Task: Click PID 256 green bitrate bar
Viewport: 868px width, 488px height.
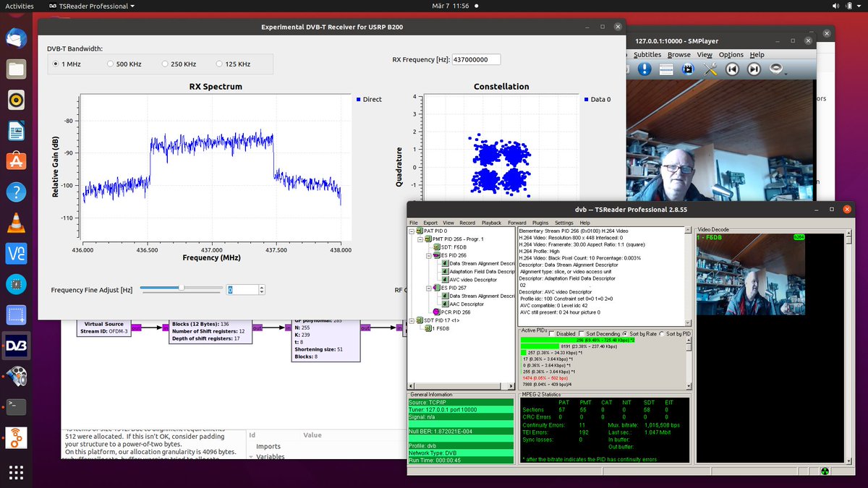Action: tap(576, 339)
